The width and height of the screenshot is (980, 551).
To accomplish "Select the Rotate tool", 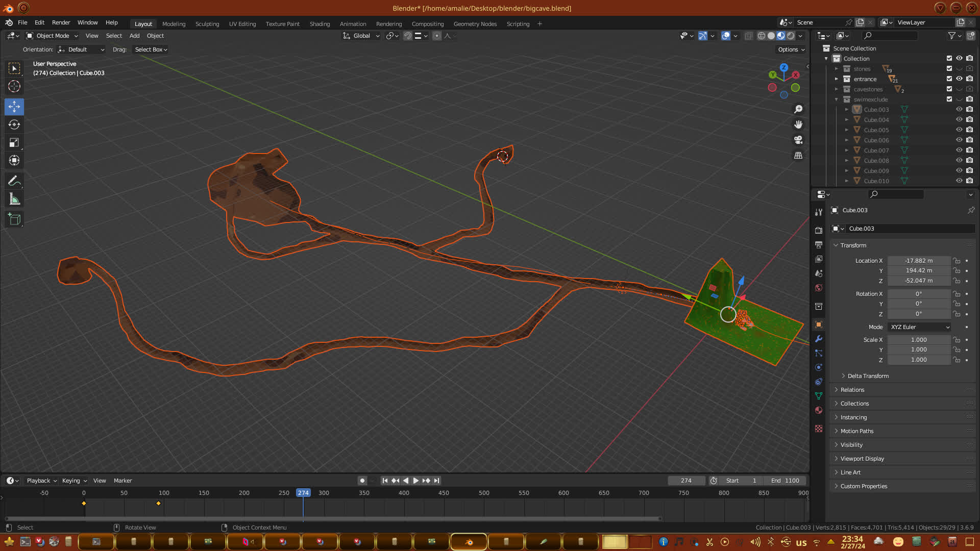I will [14, 124].
